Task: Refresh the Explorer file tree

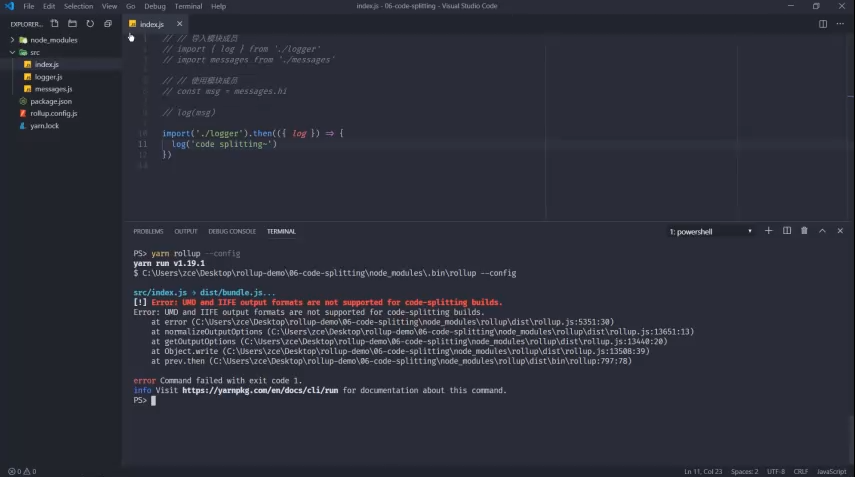Action: click(x=90, y=23)
